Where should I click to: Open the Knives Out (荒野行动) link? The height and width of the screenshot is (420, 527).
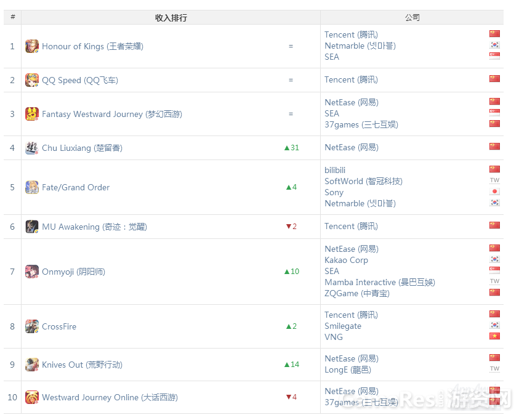click(82, 365)
